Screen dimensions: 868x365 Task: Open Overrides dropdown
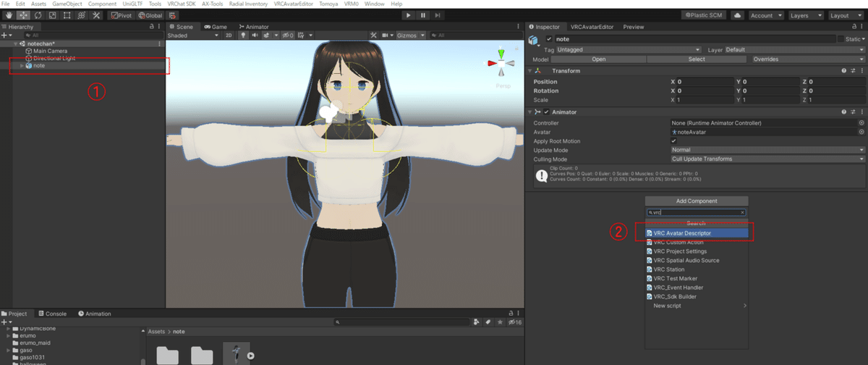pyautogui.click(x=808, y=59)
